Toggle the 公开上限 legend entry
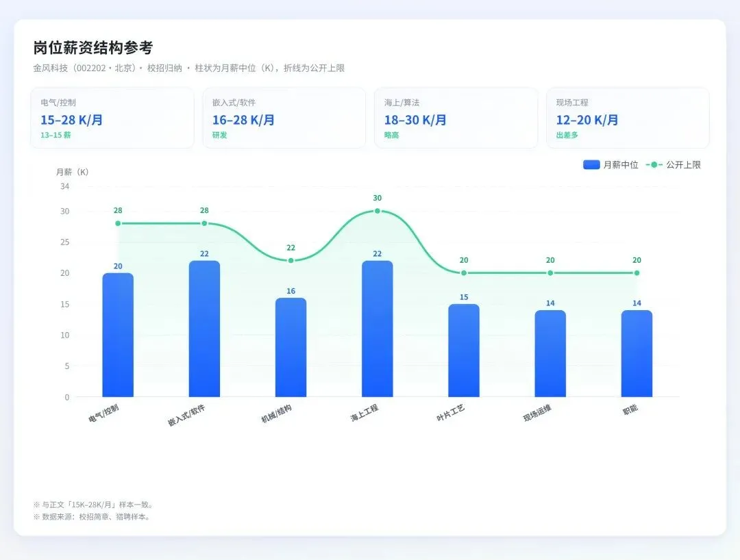This screenshot has height=560, width=740. 674,164
